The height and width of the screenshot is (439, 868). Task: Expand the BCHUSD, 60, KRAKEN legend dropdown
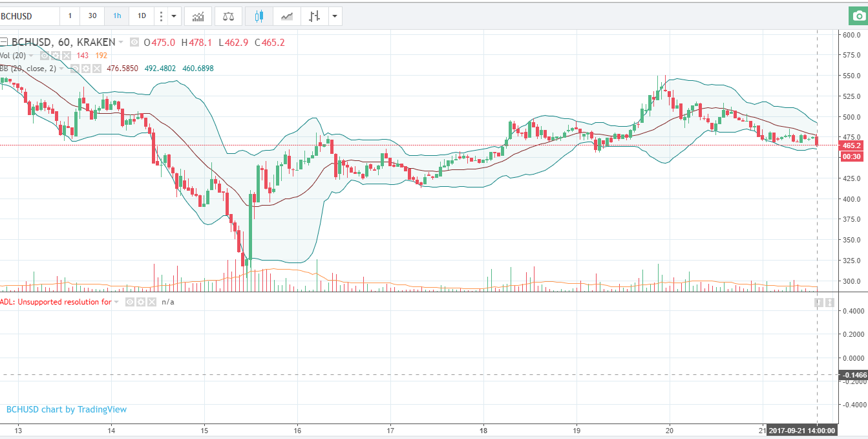click(121, 43)
